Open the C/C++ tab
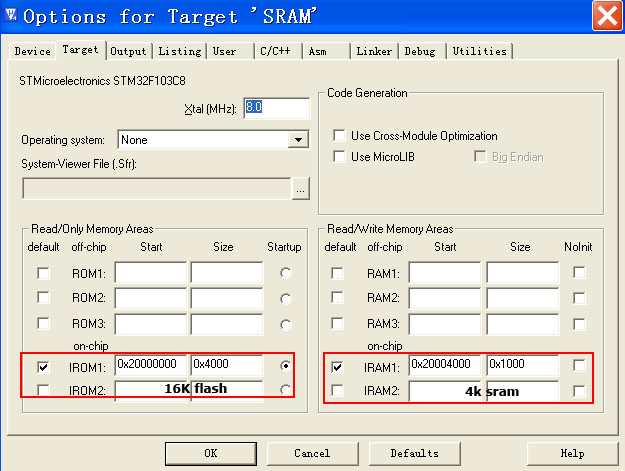Viewport: 625px width, 471px height. pos(277,51)
